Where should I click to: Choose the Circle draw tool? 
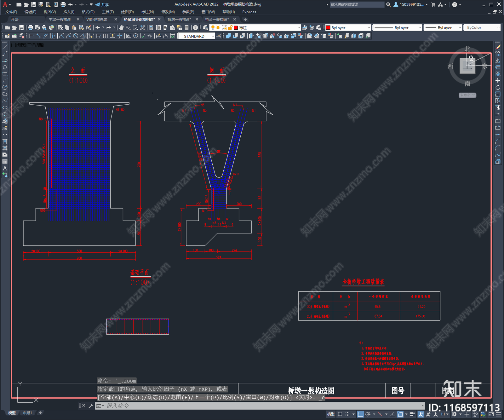click(5, 87)
